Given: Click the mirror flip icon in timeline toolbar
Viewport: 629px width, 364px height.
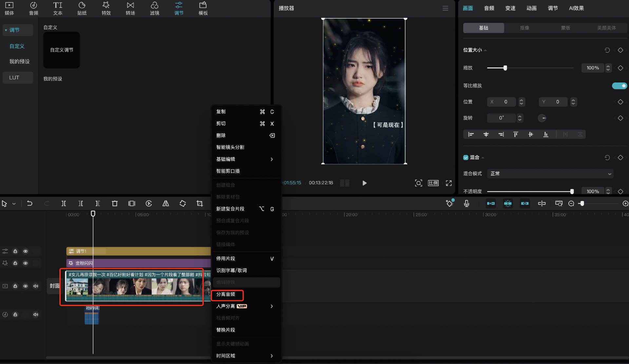Looking at the screenshot, I should tap(166, 203).
